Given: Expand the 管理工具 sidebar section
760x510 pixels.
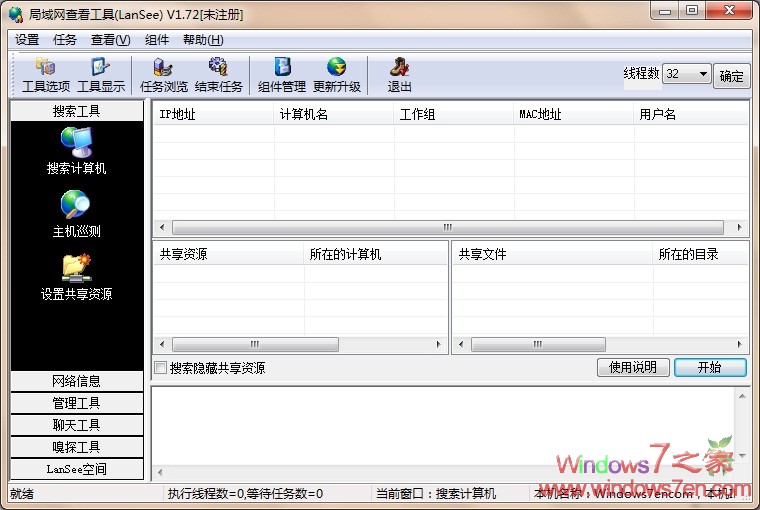Looking at the screenshot, I should 76,403.
